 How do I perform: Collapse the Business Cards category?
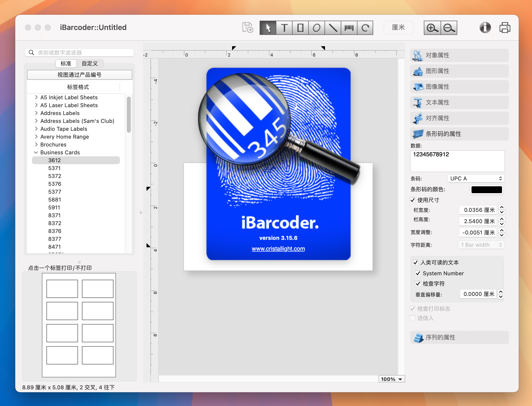(36, 152)
